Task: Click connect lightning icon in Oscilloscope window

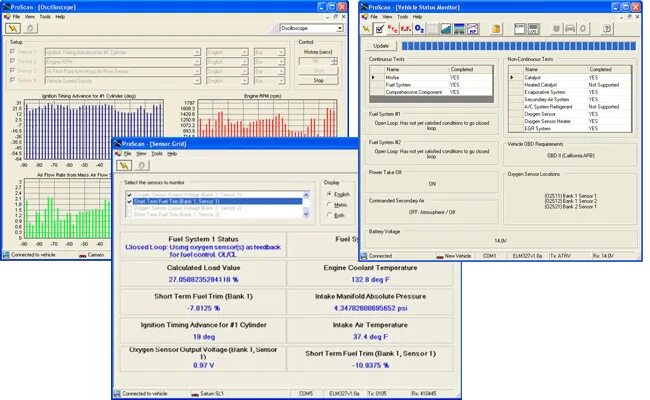Action: [13, 28]
